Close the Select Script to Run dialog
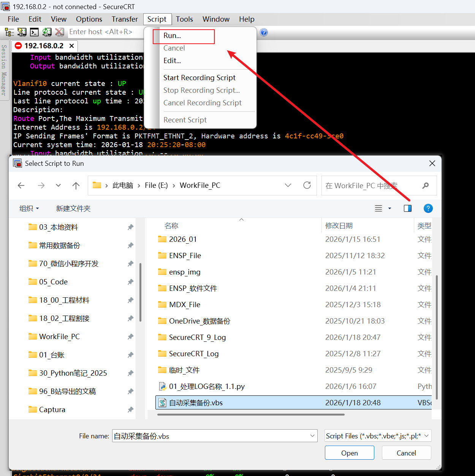 (x=432, y=163)
